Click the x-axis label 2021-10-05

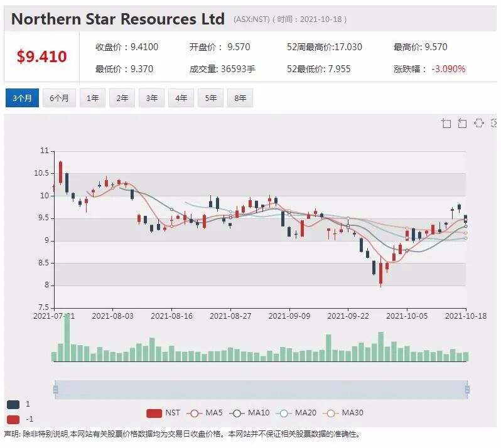tap(407, 316)
